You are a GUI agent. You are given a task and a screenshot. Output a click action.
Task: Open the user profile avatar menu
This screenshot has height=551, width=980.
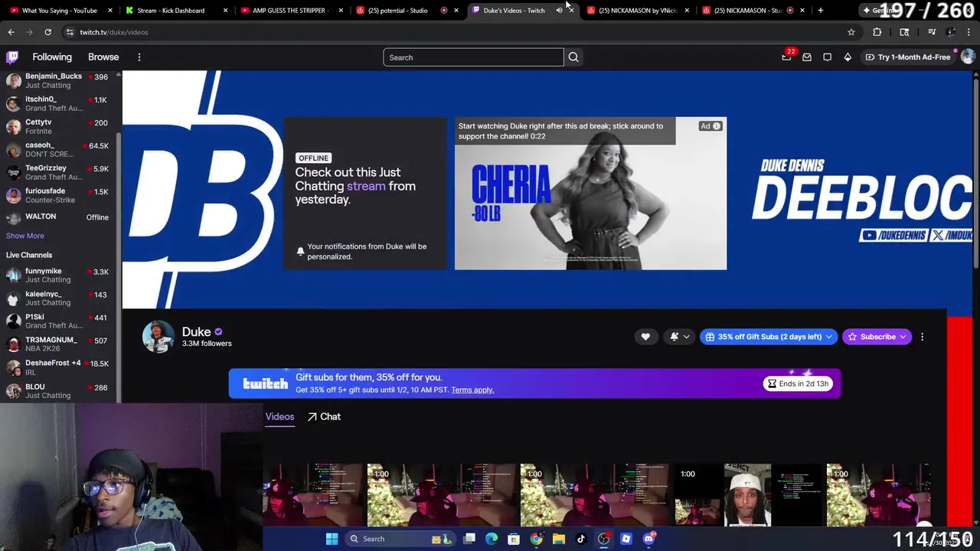[968, 57]
